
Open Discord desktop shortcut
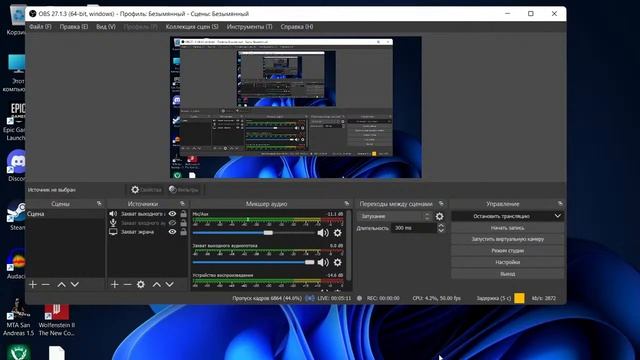pyautogui.click(x=16, y=166)
